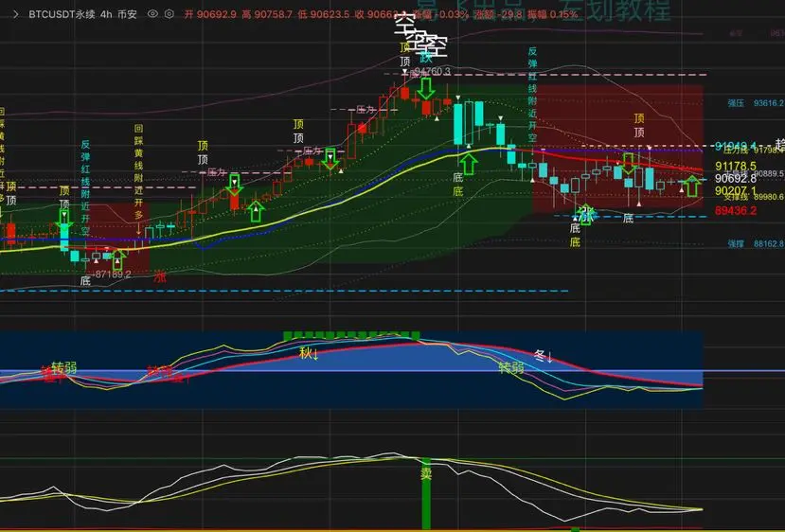The height and width of the screenshot is (532, 785).
Task: Click the red 涨 signal label
Action: click(160, 276)
